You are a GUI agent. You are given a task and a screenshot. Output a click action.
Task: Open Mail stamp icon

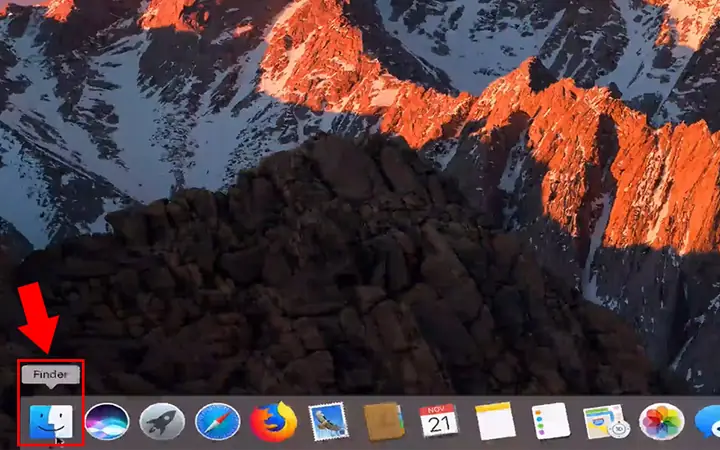point(328,422)
